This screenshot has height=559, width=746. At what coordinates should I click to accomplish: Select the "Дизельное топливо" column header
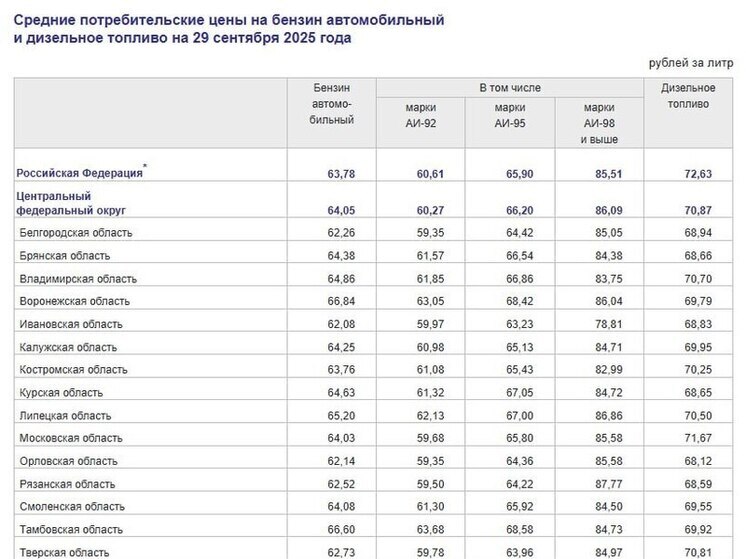(x=685, y=96)
